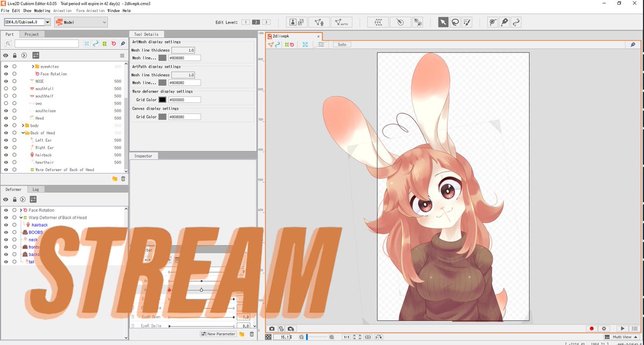Screen dimensions: 644x345
Task: Select the brush selection tool
Action: (x=466, y=22)
